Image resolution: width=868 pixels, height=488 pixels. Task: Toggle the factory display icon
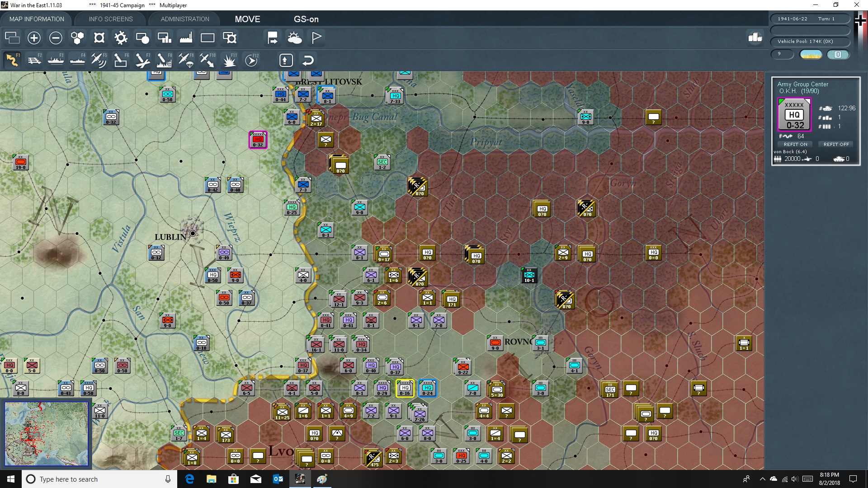click(186, 38)
